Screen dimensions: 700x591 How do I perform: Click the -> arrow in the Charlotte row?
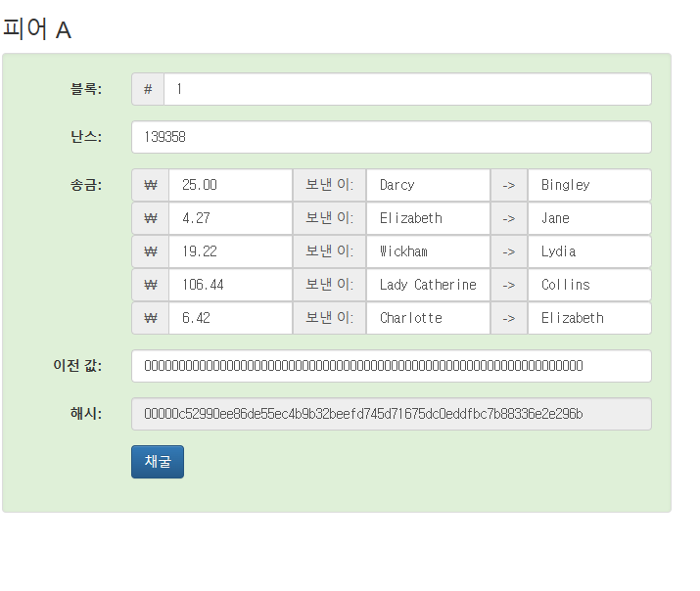coord(509,318)
